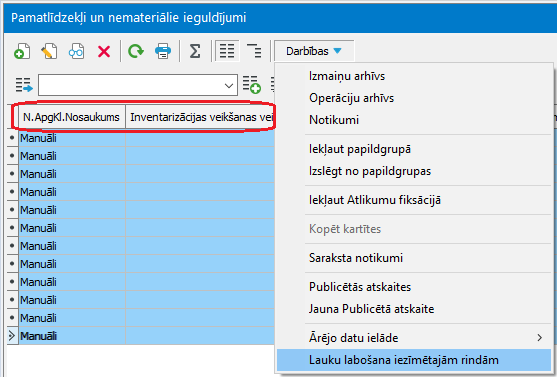This screenshot has height=377, width=557.
Task: Click the new record icon with green plus
Action: pyautogui.click(x=22, y=51)
